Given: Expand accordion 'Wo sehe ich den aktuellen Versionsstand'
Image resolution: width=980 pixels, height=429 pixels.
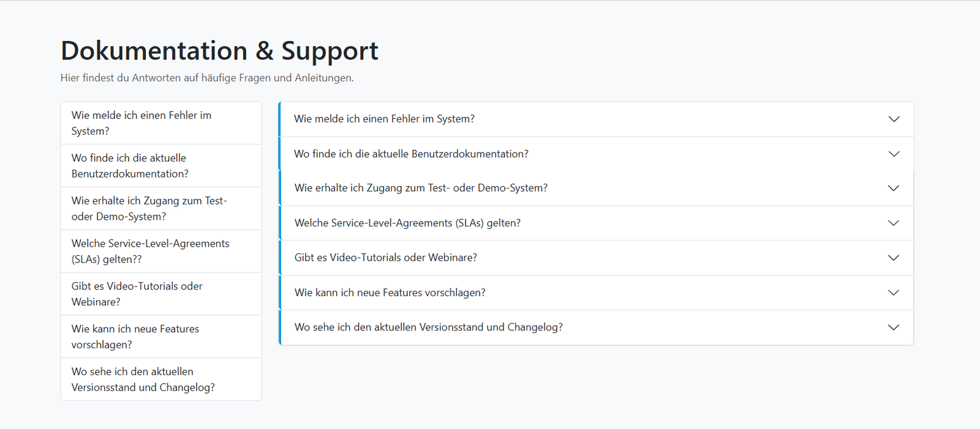Looking at the screenshot, I should (428, 327).
